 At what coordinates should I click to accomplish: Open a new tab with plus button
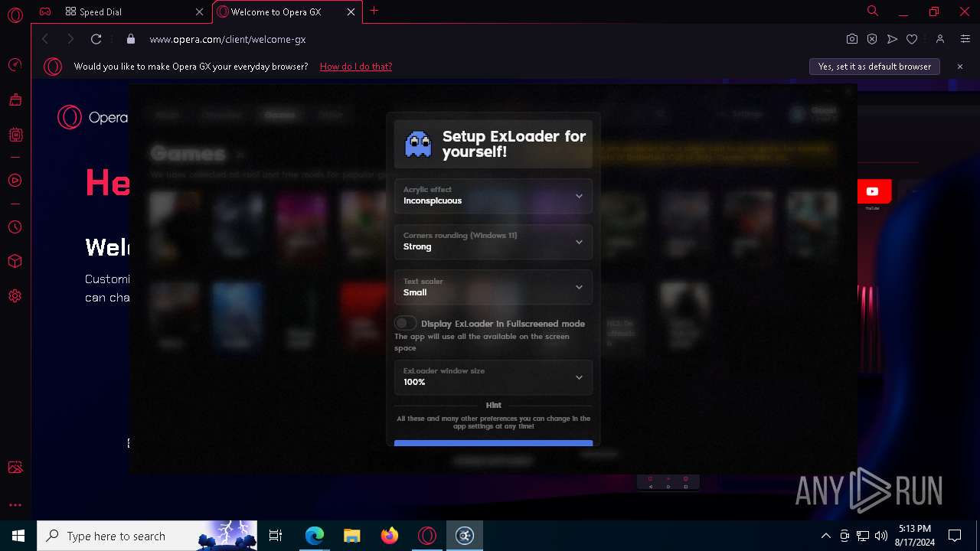point(374,11)
